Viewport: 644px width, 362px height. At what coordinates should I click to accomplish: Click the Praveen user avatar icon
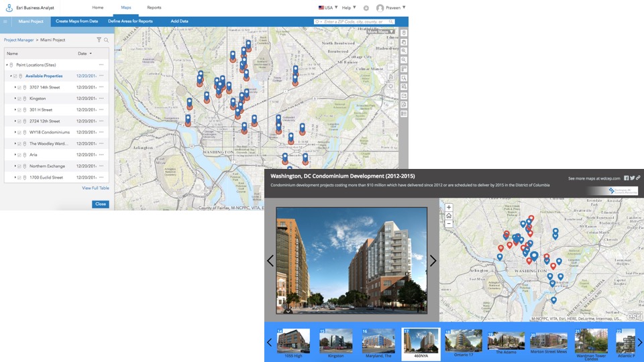pos(380,8)
